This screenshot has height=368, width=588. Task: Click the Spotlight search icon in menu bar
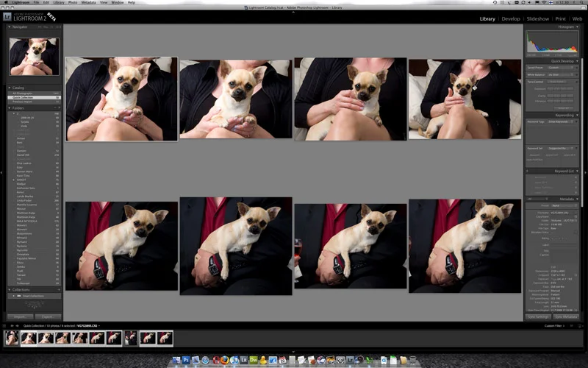[x=581, y=2]
